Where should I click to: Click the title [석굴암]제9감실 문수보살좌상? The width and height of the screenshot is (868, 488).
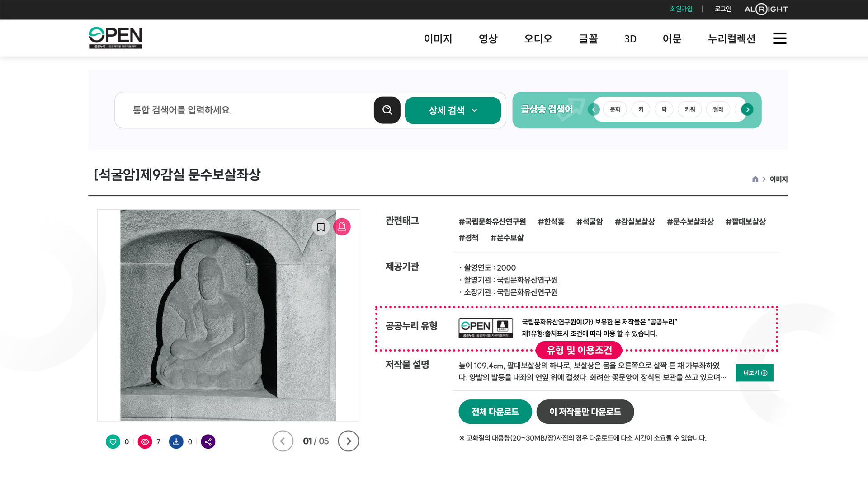click(177, 174)
